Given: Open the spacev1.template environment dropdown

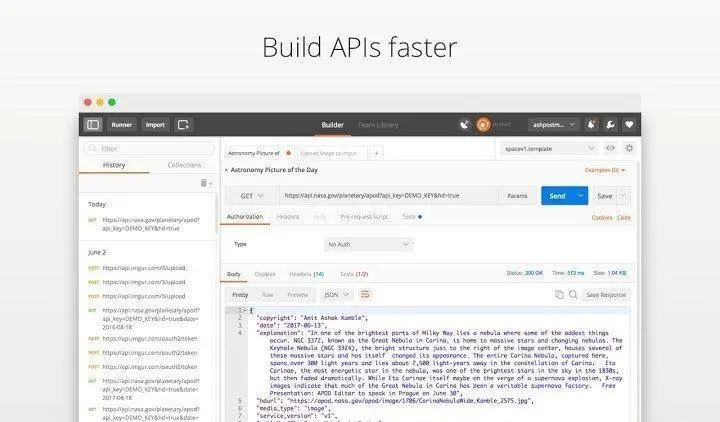Looking at the screenshot, I should (x=549, y=148).
